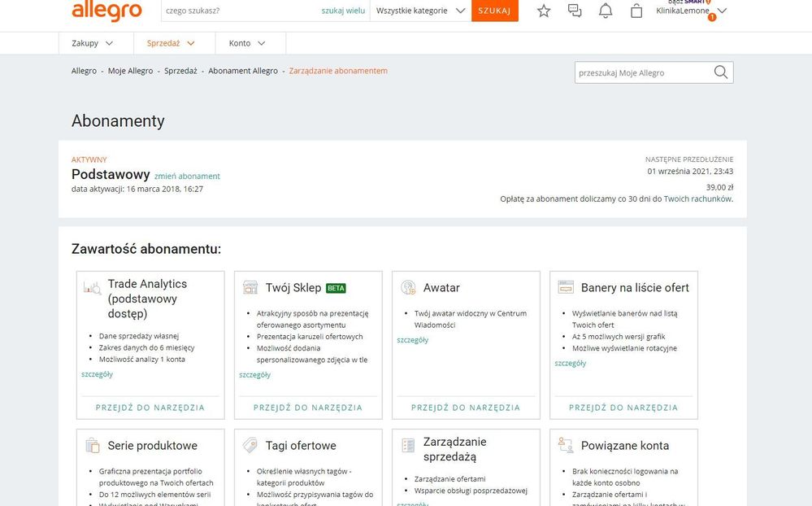This screenshot has height=506, width=812.
Task: Click Powiązane konta users icon
Action: (566, 445)
